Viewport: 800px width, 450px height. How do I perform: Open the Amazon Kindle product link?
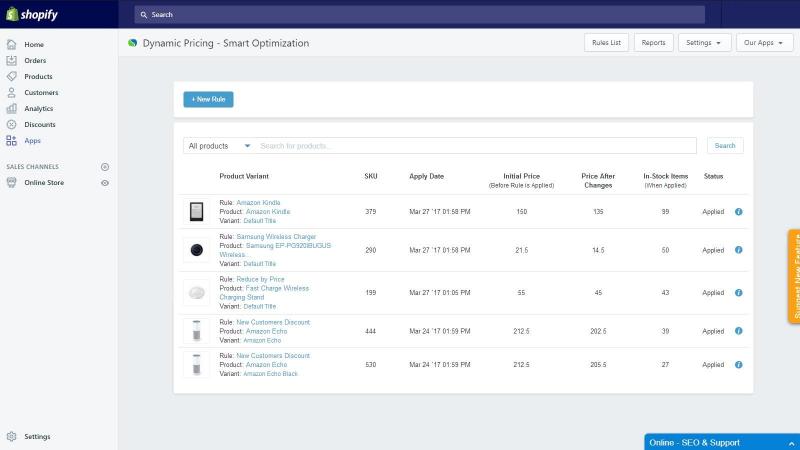(268, 212)
